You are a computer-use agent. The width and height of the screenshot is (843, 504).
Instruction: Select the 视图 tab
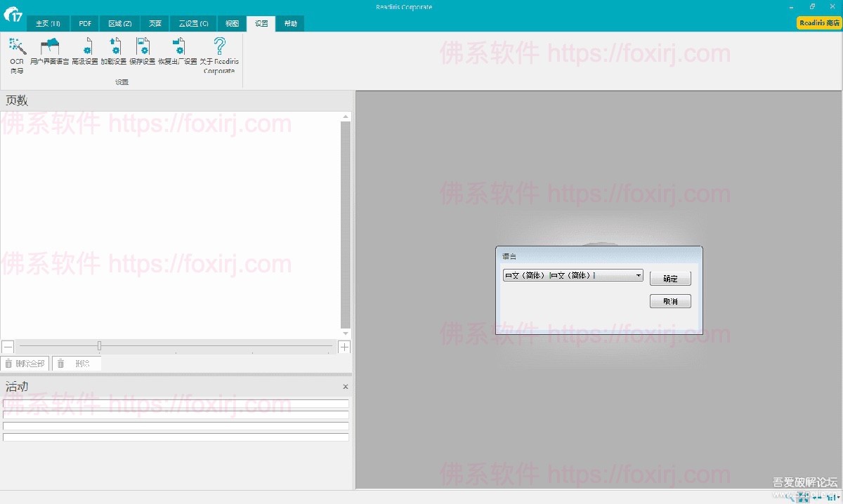point(232,23)
